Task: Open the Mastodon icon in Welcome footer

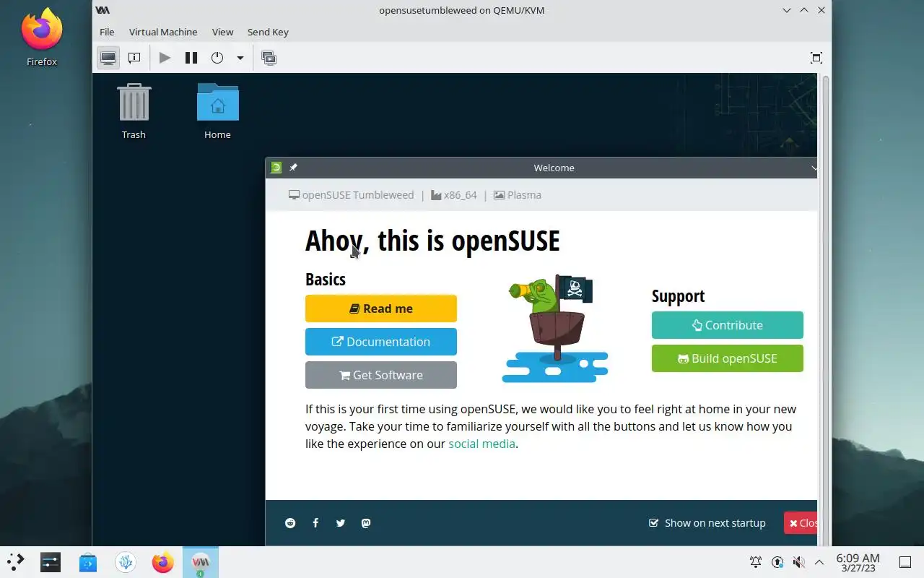Action: tap(366, 523)
